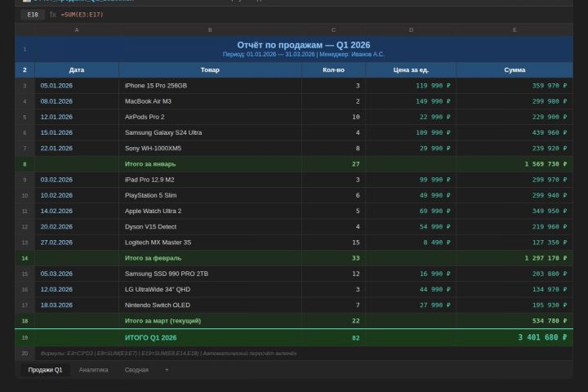Select column A header
This screenshot has width=588, height=392.
tap(77, 29)
